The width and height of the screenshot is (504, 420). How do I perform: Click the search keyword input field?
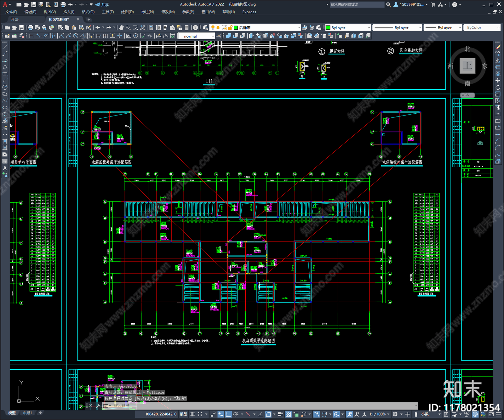pos(357,4)
